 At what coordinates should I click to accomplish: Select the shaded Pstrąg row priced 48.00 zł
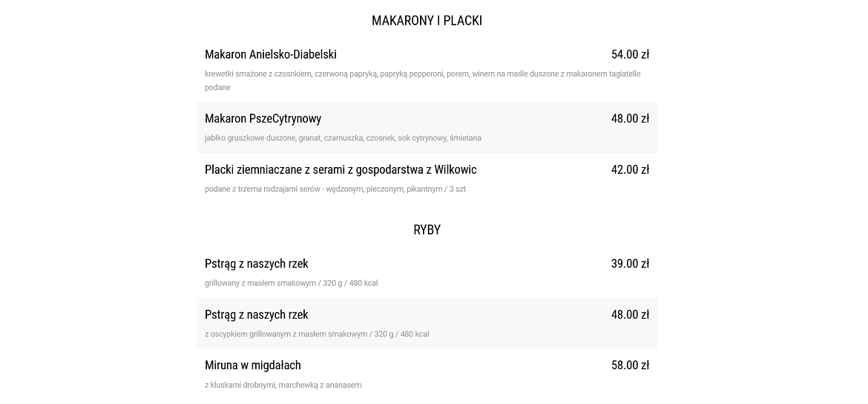point(427,323)
